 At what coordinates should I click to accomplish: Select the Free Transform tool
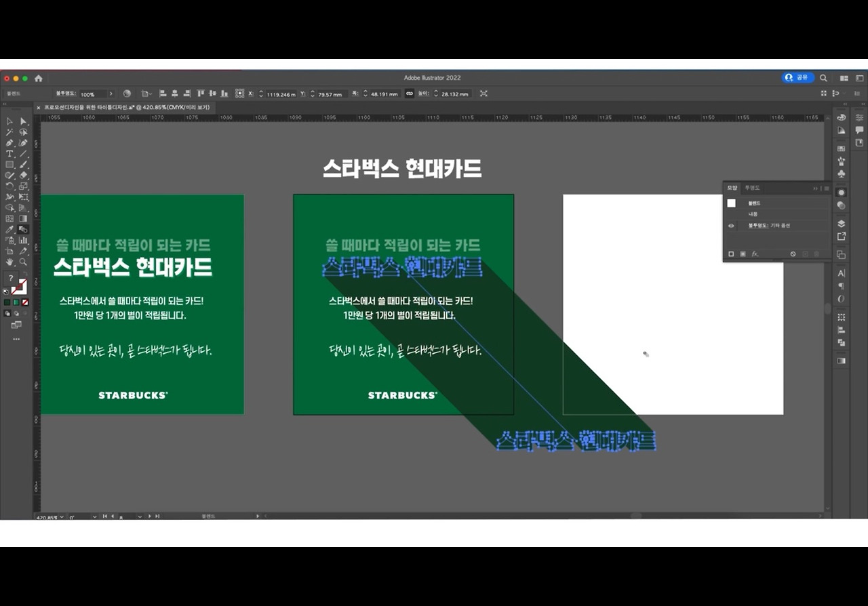point(23,197)
